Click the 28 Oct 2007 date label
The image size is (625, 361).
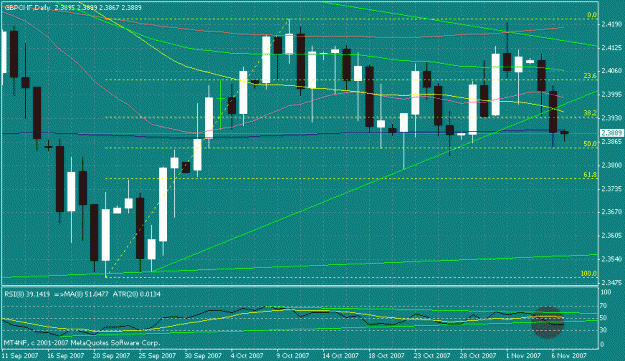tap(478, 355)
